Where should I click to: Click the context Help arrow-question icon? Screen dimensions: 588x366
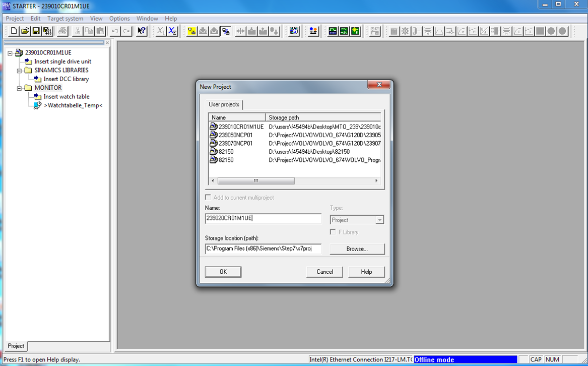[x=142, y=31]
